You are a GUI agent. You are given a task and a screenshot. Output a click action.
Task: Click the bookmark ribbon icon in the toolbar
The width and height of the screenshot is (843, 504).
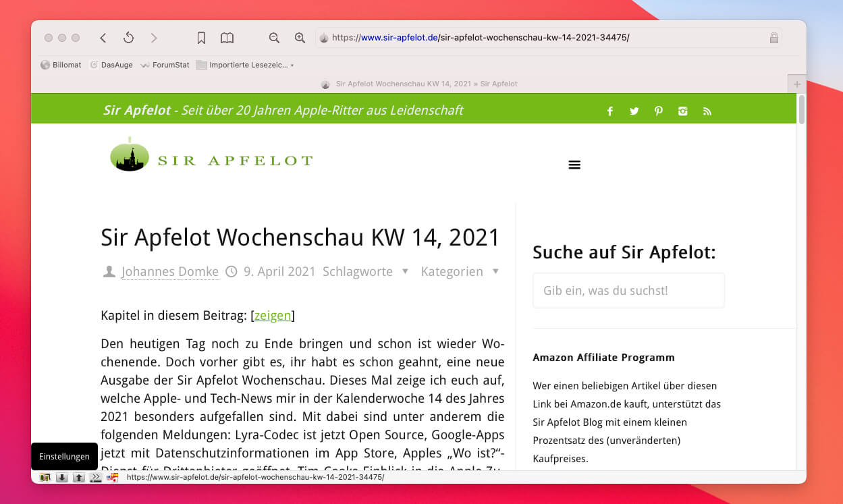click(x=201, y=38)
